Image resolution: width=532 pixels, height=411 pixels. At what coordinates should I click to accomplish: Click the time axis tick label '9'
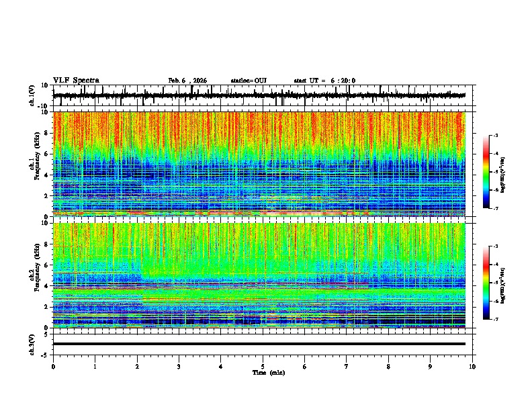click(430, 367)
